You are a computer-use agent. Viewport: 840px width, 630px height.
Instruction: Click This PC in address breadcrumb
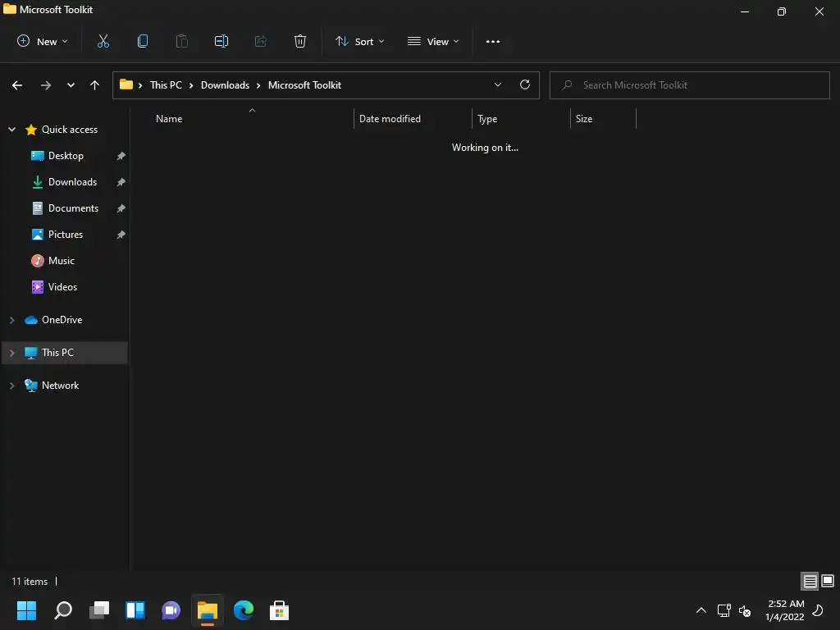[166, 85]
